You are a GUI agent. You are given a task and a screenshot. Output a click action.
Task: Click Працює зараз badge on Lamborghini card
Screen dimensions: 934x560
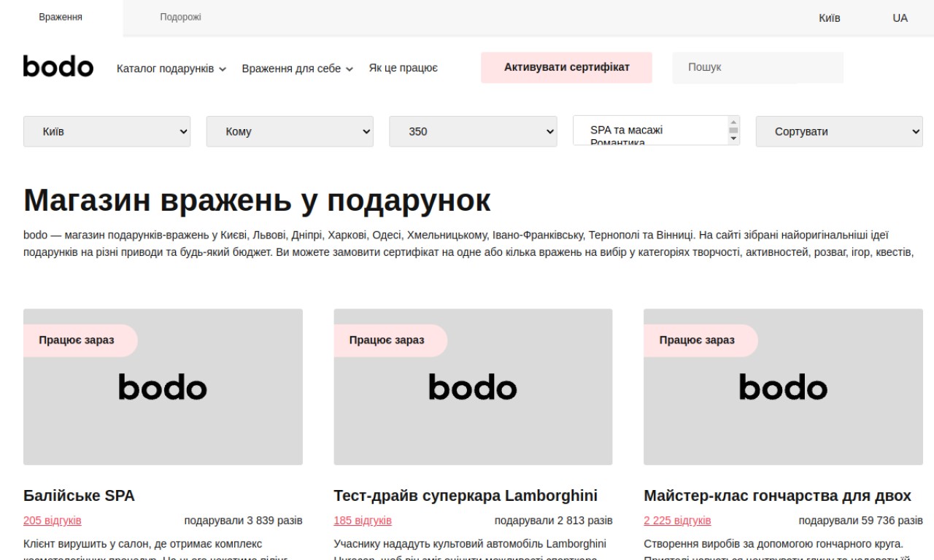click(390, 341)
